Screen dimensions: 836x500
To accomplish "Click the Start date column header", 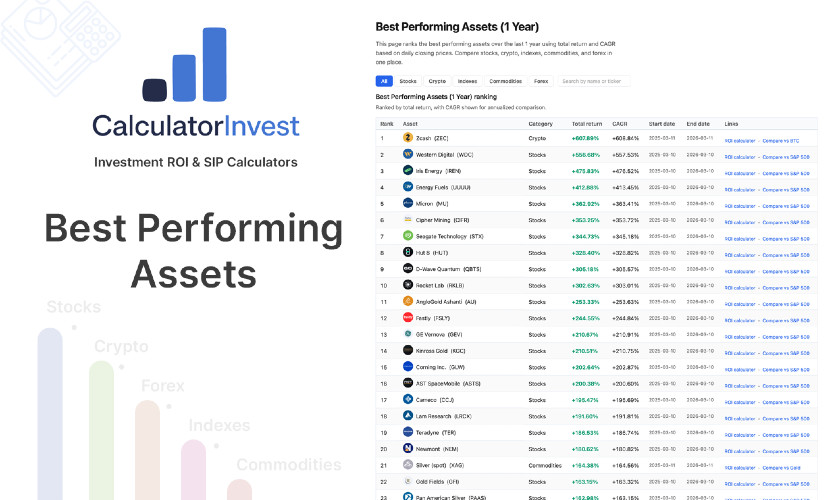I will pos(662,124).
